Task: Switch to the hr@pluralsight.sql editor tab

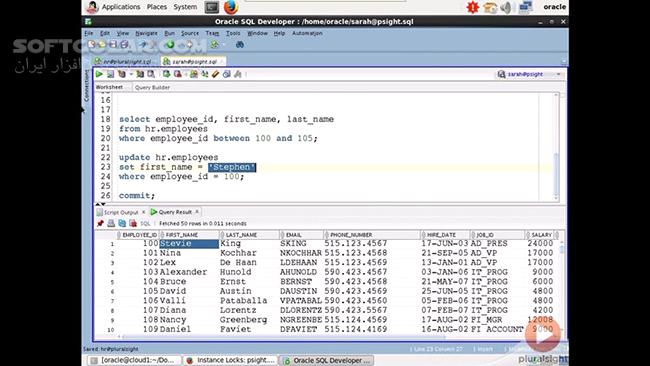Action: tap(124, 61)
